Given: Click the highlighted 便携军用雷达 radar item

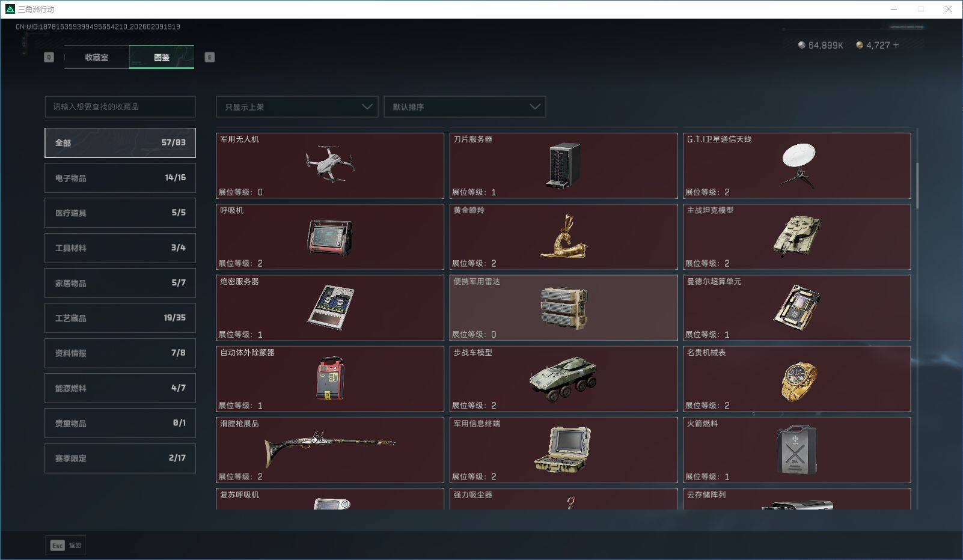Looking at the screenshot, I should coord(563,308).
